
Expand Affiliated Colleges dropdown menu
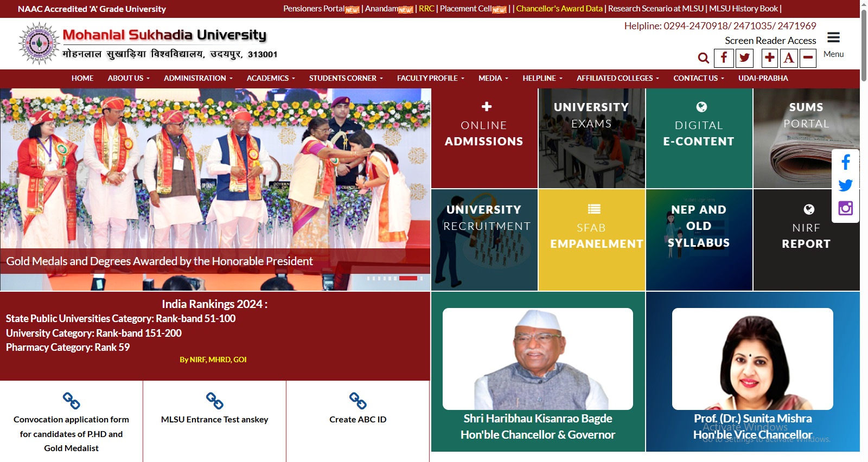[x=618, y=78]
